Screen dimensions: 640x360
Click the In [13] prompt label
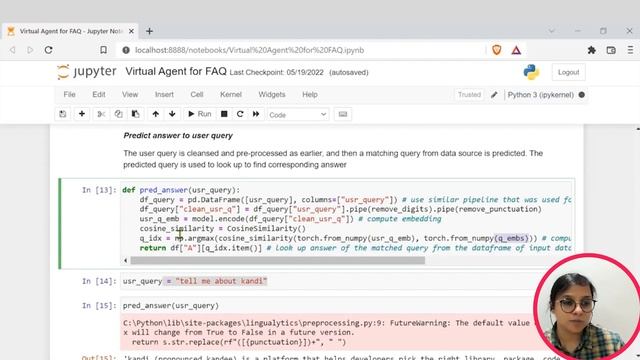(99, 190)
